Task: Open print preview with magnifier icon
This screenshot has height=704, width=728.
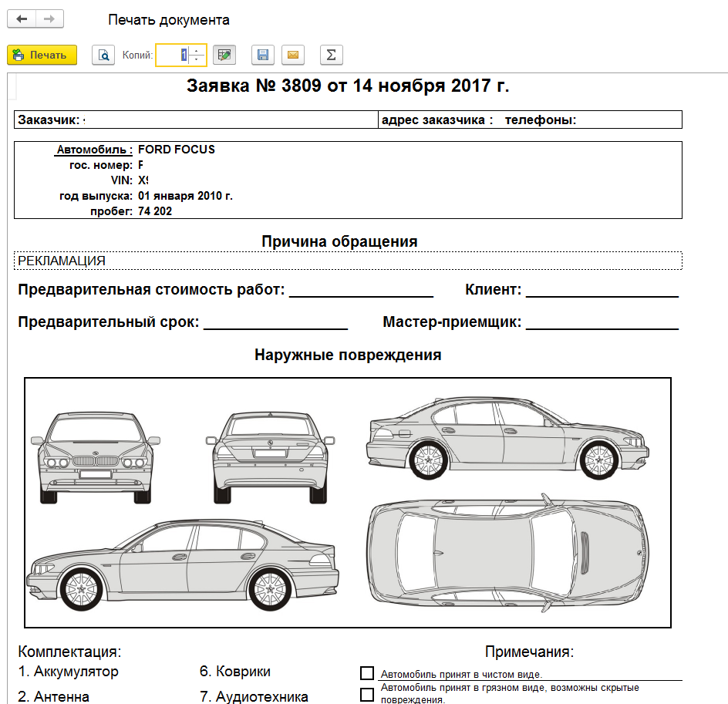Action: [x=103, y=55]
